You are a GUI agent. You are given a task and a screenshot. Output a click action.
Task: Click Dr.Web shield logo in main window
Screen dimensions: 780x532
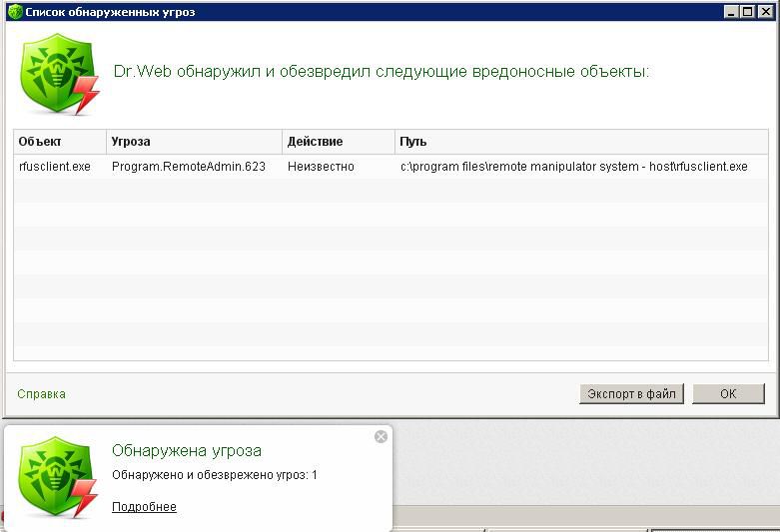coord(59,74)
